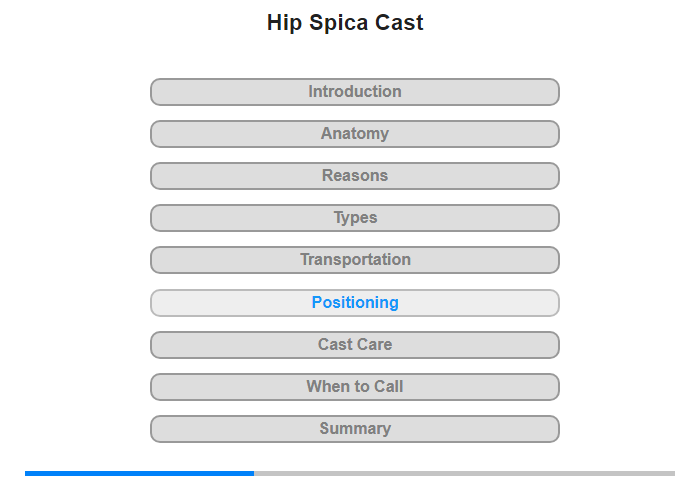View the Summary of the tutorial

[x=354, y=429]
